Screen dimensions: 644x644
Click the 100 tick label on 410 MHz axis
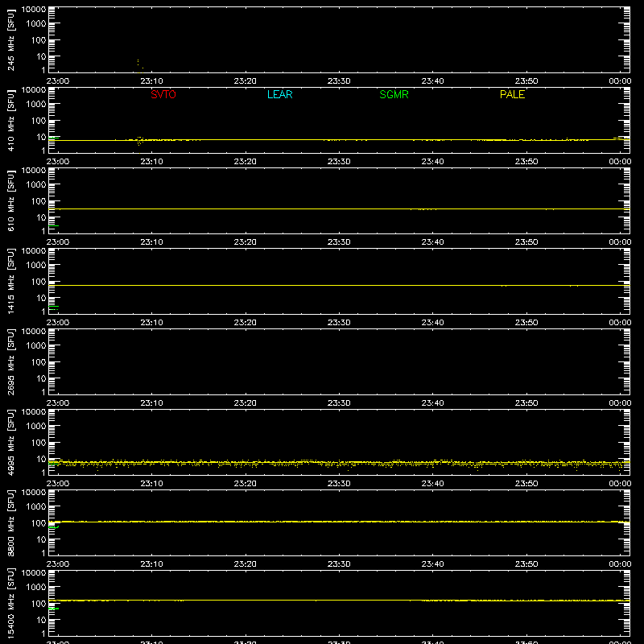pos(39,121)
